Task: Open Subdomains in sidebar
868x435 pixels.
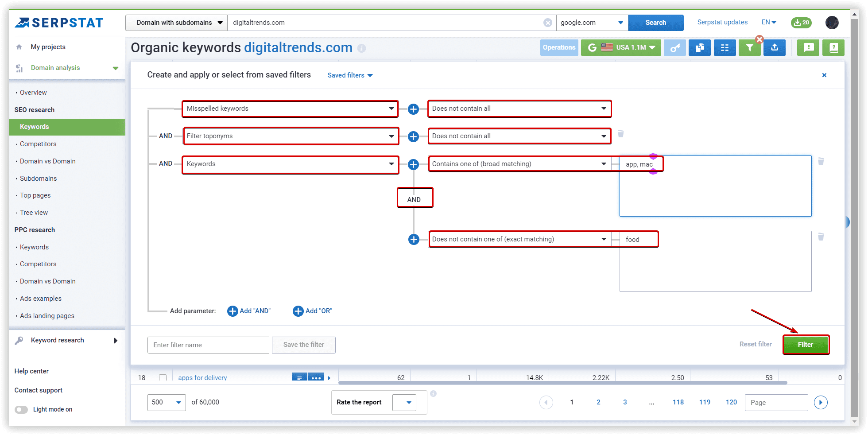Action: point(38,179)
